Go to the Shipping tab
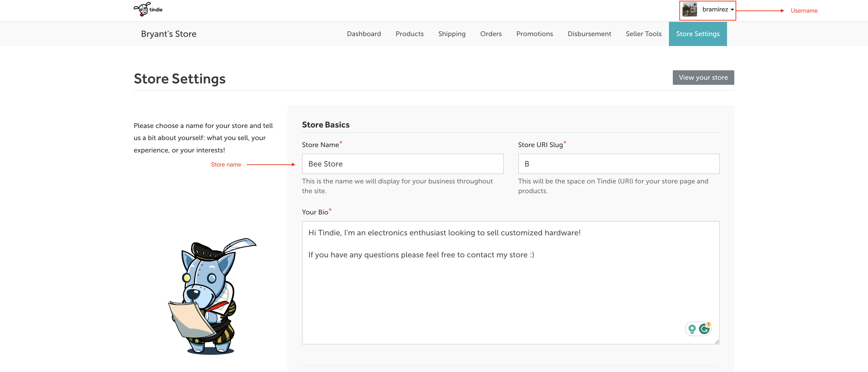 [x=451, y=34]
